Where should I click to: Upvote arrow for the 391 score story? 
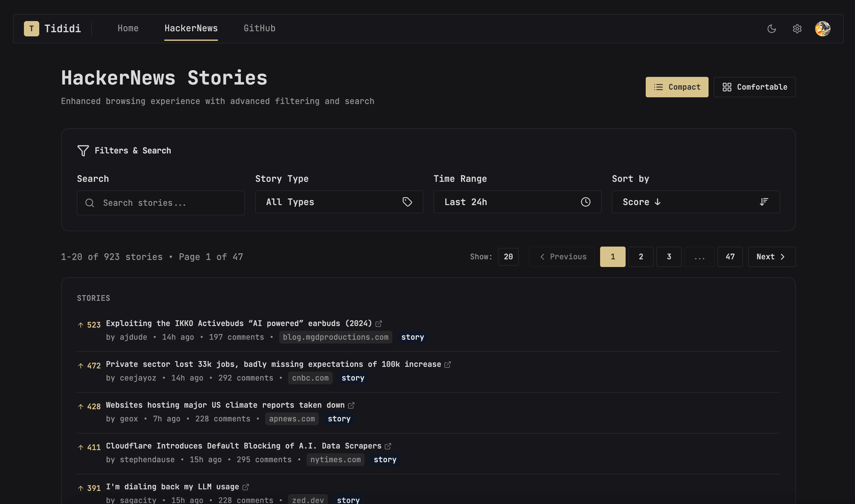[x=80, y=488]
